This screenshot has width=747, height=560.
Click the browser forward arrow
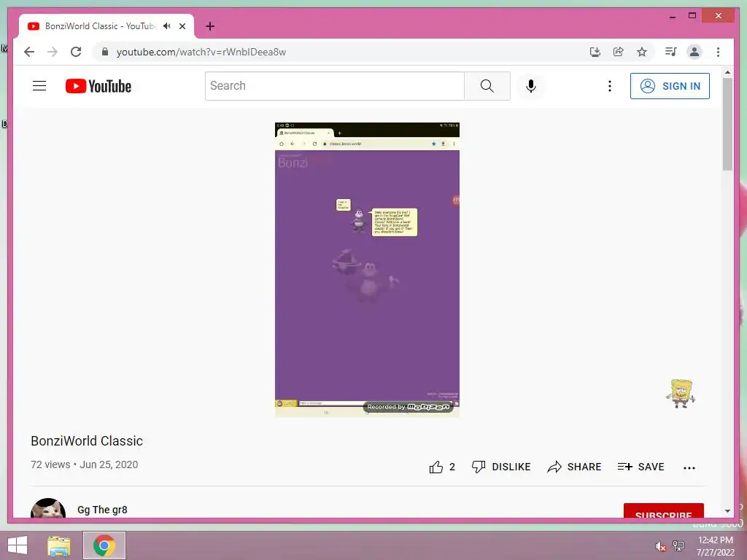pyautogui.click(x=53, y=52)
